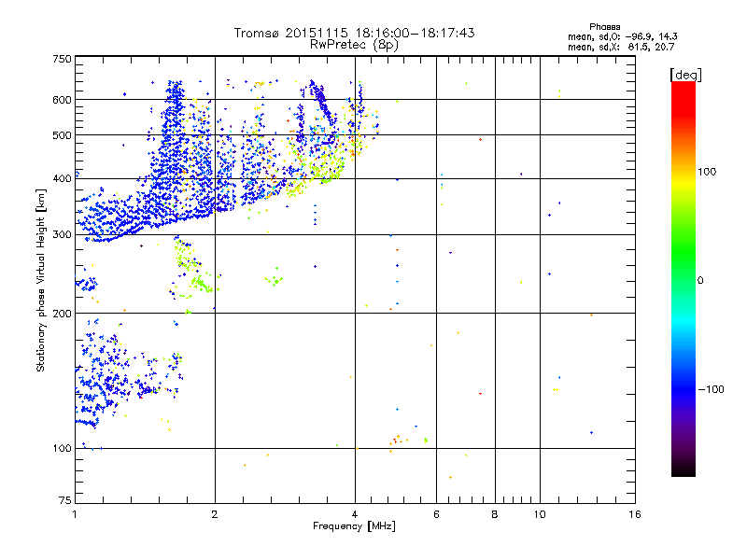Click the y-axis tick label "400"
Viewport: 747px width, 560px height.
click(x=62, y=178)
